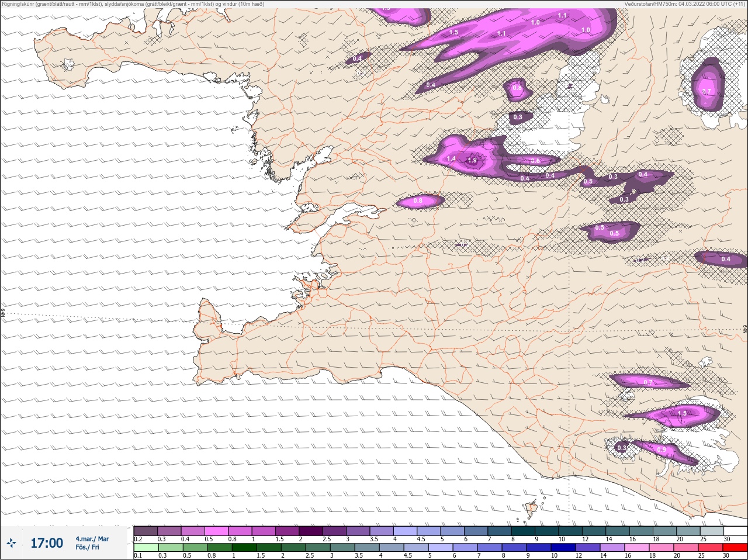Click the 1.4 precipitation value on the map
Image resolution: width=748 pixels, height=560 pixels.
pyautogui.click(x=451, y=158)
